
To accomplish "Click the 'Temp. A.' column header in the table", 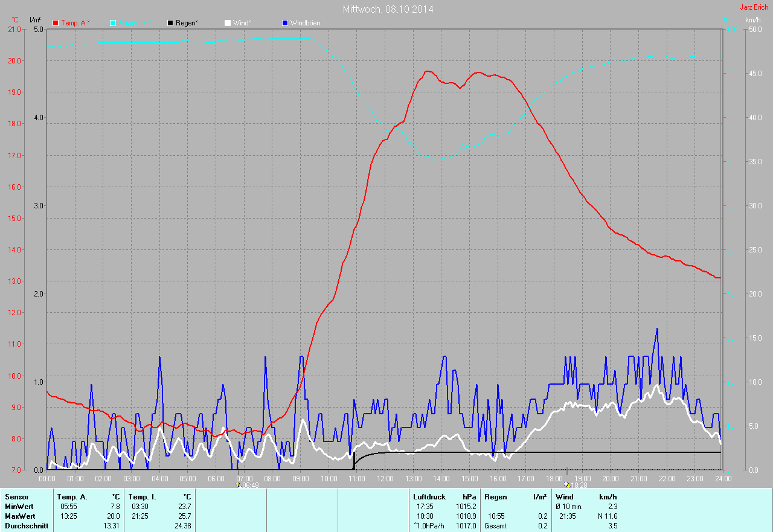I will pos(72,497).
